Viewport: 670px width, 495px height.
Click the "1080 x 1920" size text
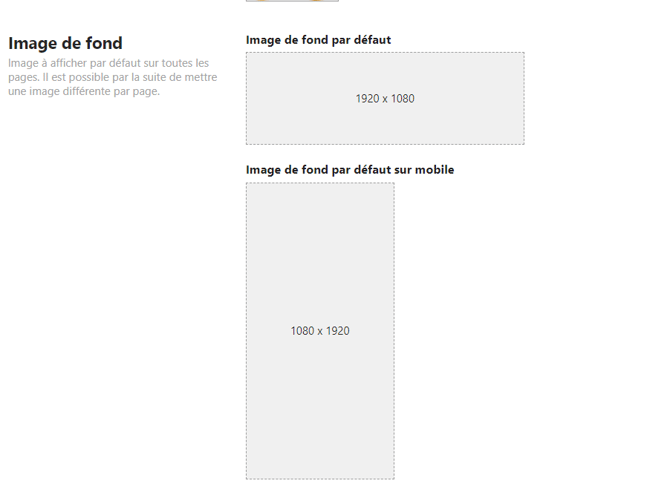pos(320,331)
